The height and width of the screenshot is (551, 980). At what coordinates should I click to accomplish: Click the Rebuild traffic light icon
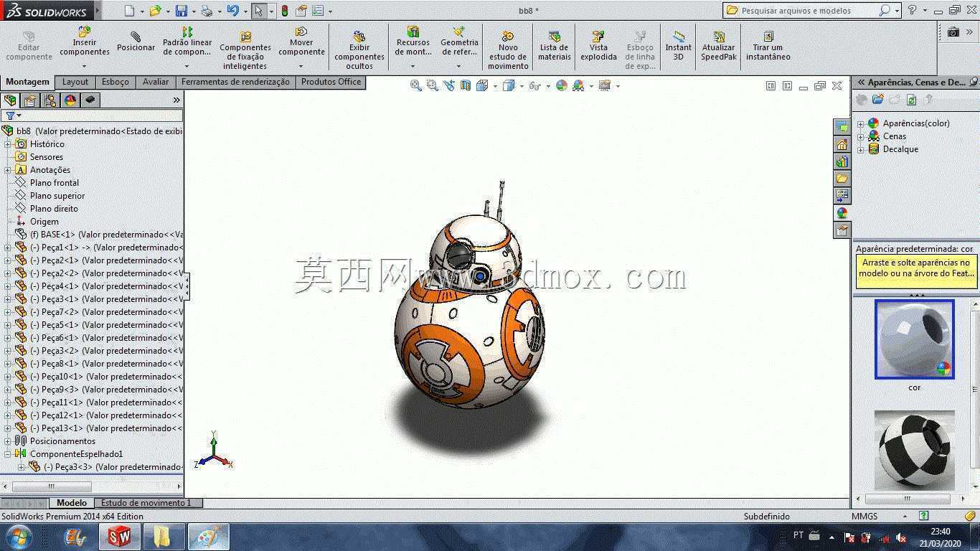click(285, 11)
